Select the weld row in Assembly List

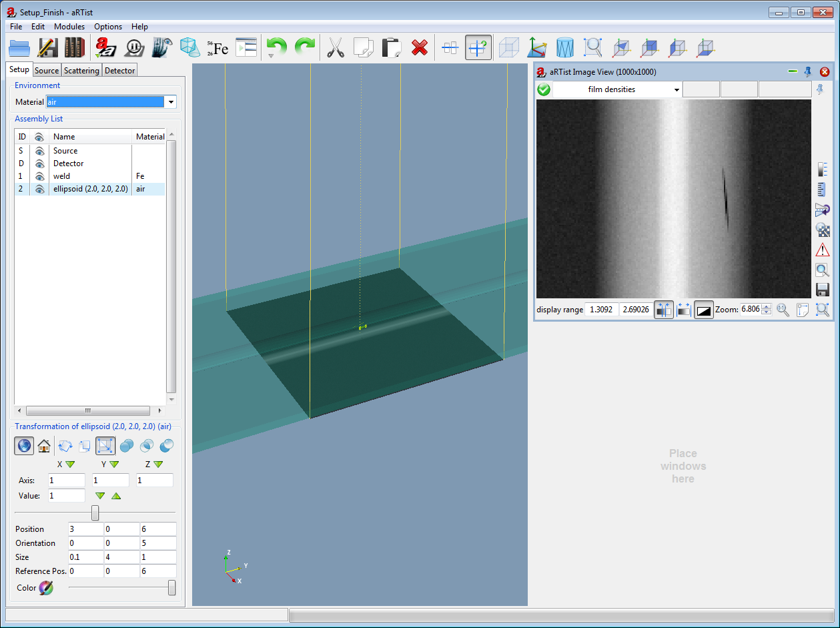click(x=89, y=176)
